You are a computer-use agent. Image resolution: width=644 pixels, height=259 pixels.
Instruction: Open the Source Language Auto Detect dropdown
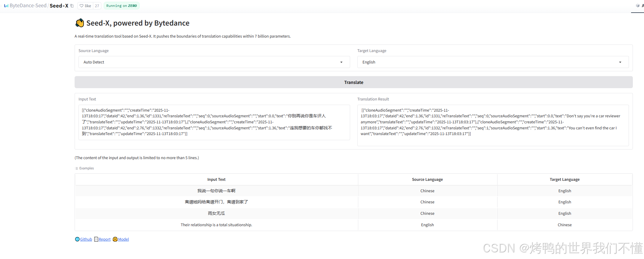click(214, 62)
